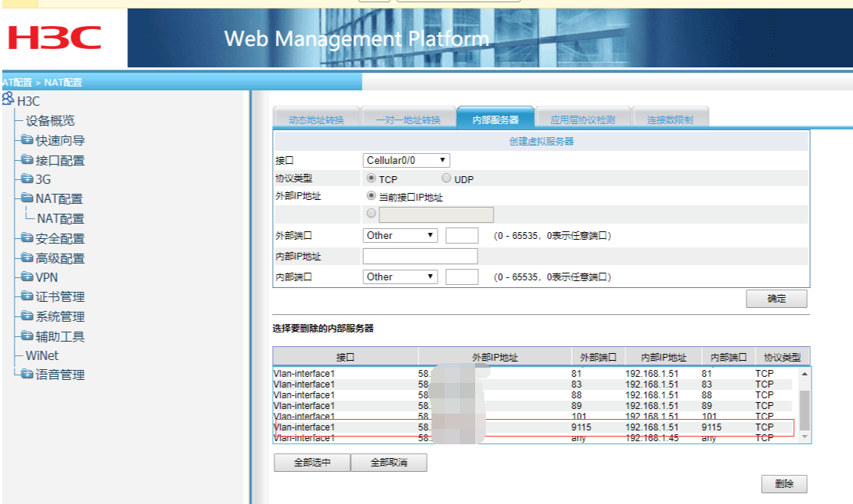Click folder icon beside 高级配置

[x=27, y=257]
